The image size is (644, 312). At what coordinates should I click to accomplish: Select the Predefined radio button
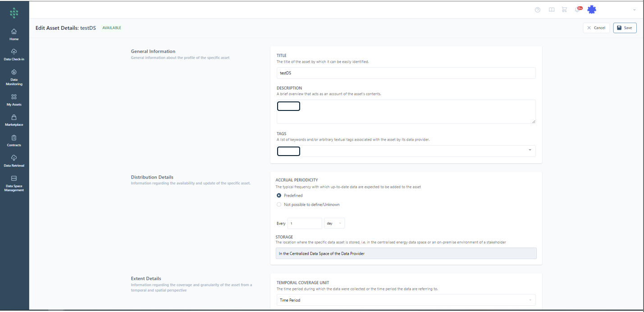pos(279,196)
